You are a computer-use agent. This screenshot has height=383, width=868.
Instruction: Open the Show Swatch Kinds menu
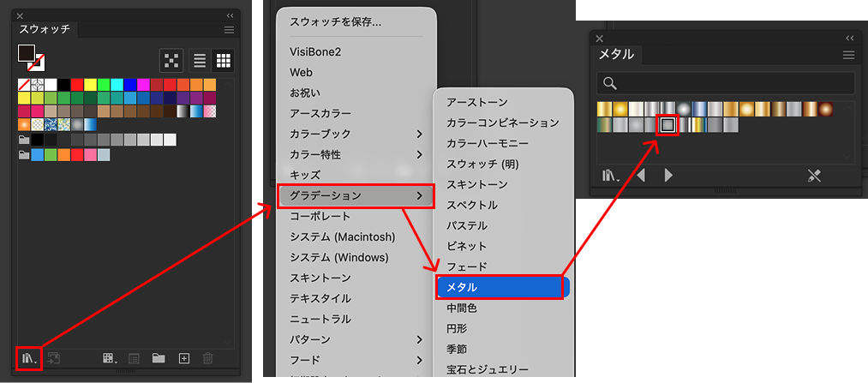click(110, 358)
